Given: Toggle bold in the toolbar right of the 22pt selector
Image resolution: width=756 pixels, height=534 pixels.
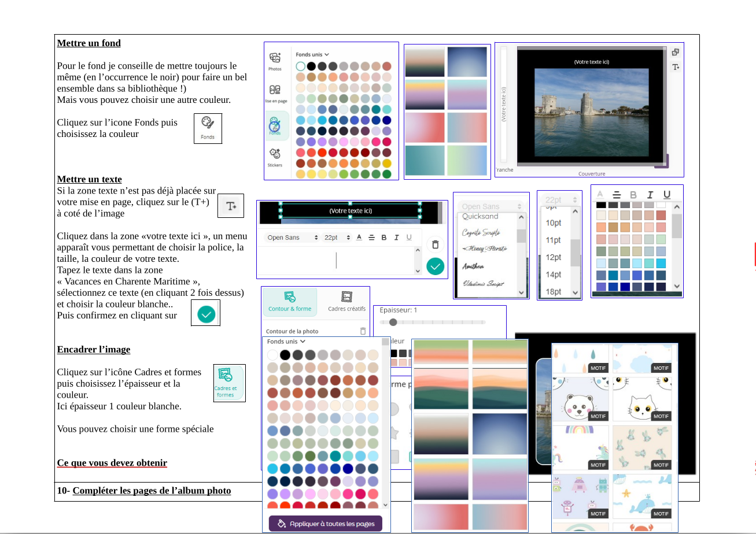Looking at the screenshot, I should click(383, 238).
